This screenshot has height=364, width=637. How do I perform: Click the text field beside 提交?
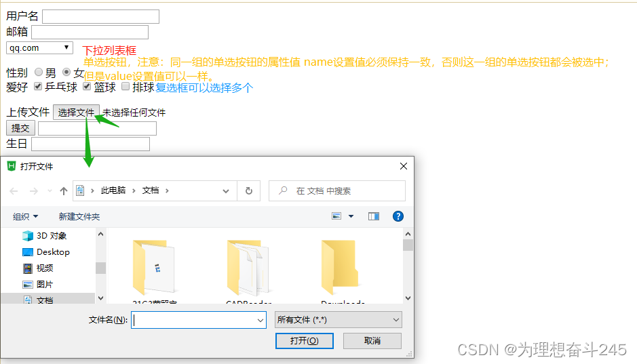pos(97,128)
